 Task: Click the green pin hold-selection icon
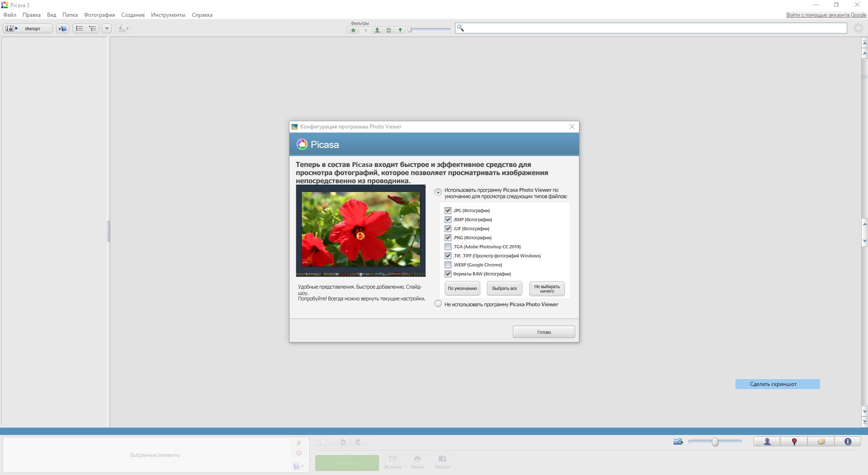click(x=299, y=443)
